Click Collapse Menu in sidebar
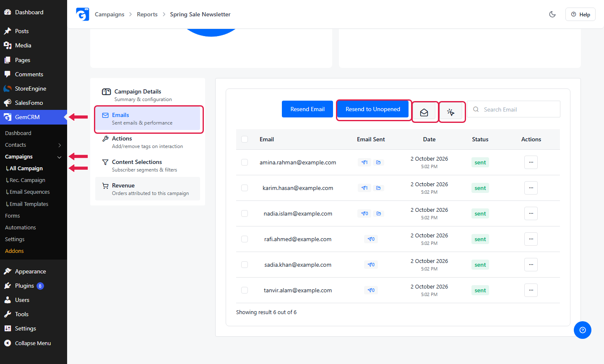The height and width of the screenshot is (364, 604). [x=33, y=343]
